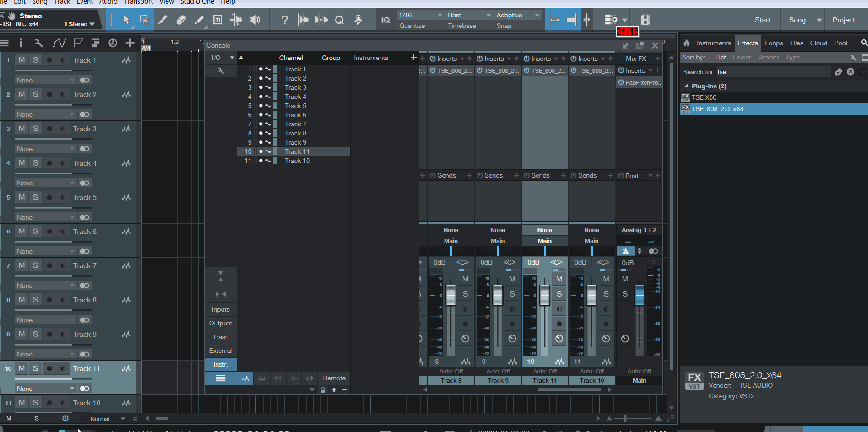Screen dimensions: 868x432
Task: Click Track 10 pan slider
Action: click(591, 251)
